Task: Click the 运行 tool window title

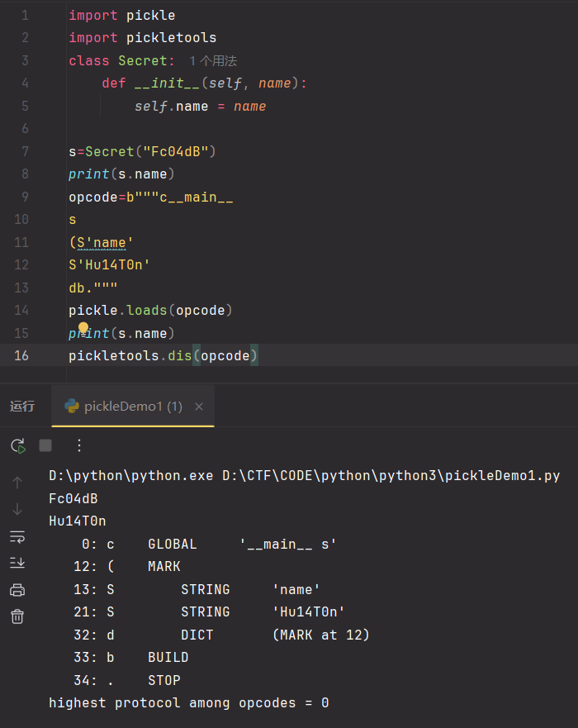Action: point(22,407)
